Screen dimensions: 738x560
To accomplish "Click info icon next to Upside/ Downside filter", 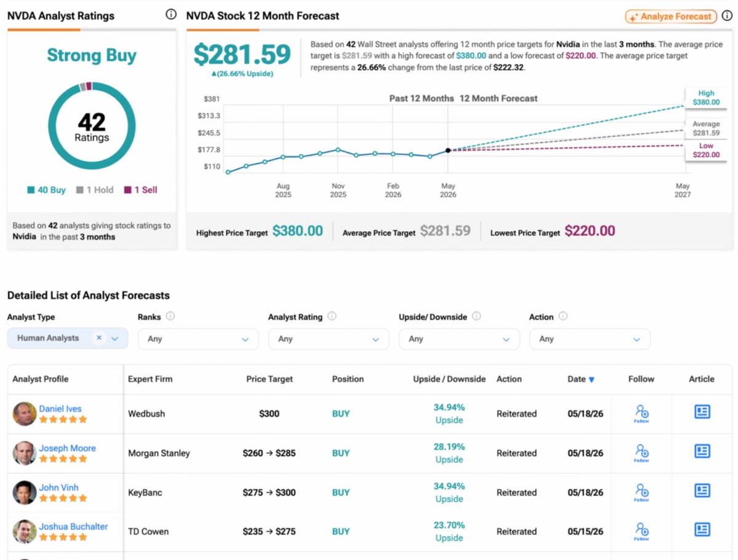I will pyautogui.click(x=477, y=317).
